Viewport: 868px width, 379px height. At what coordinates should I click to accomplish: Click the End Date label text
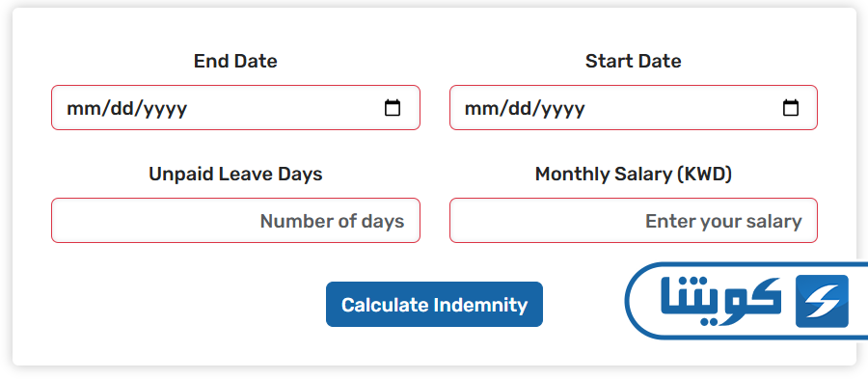pyautogui.click(x=235, y=61)
